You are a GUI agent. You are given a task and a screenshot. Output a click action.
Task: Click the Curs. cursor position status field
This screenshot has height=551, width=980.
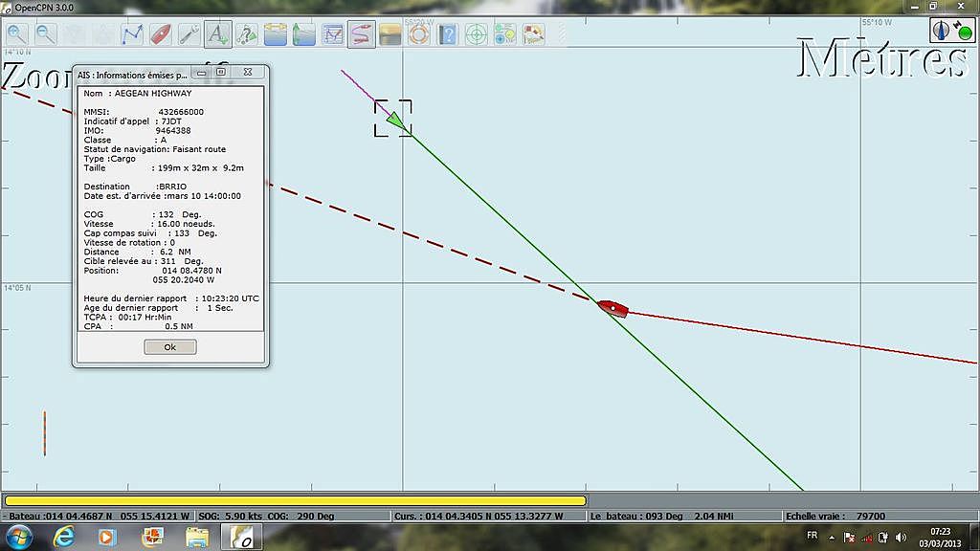coord(489,516)
